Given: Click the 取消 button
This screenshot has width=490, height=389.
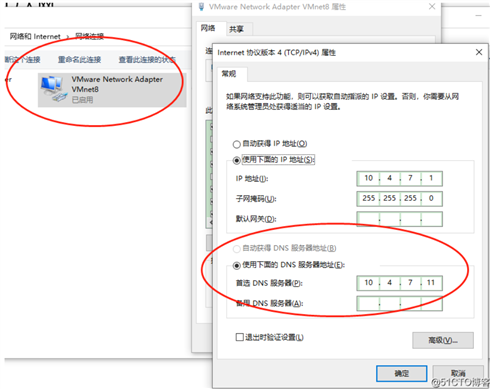Looking at the screenshot, I should coord(458,373).
